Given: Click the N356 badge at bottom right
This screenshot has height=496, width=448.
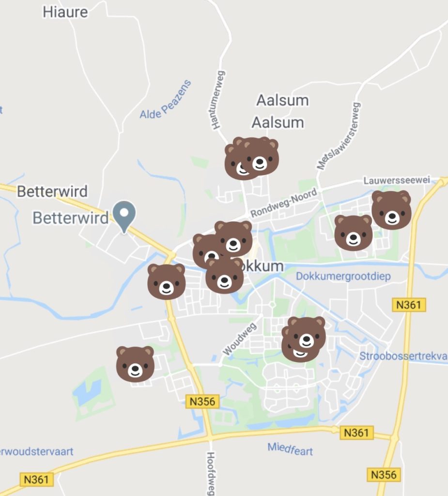Looking at the screenshot, I should [384, 475].
